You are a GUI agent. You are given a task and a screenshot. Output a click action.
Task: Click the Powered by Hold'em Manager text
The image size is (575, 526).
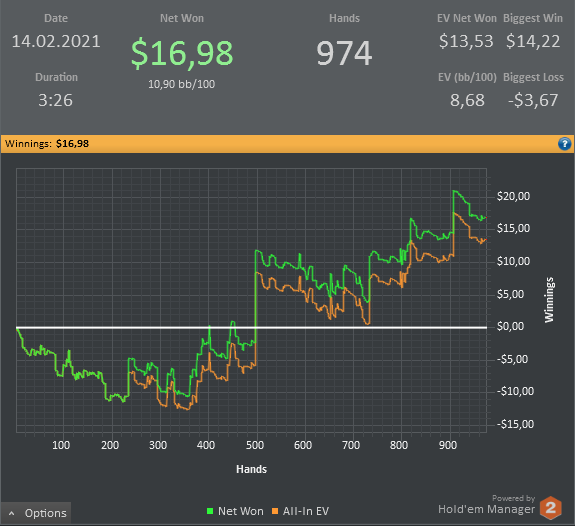[487, 505]
